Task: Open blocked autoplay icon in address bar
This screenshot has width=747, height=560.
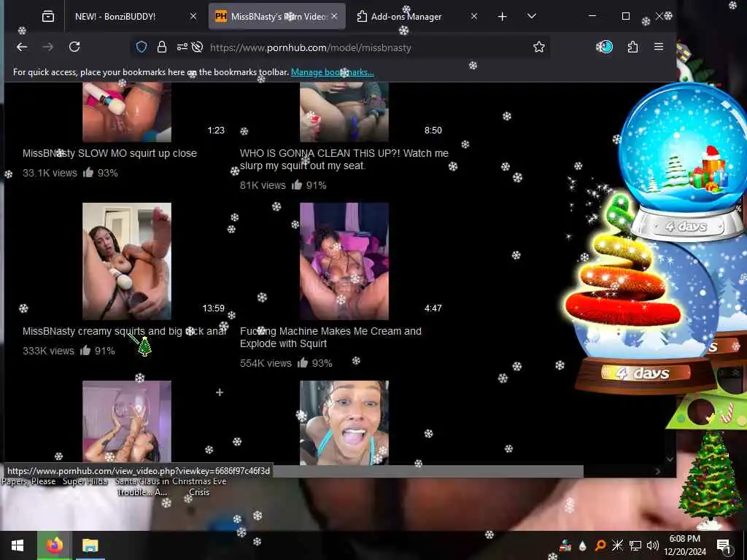Action: tap(197, 47)
